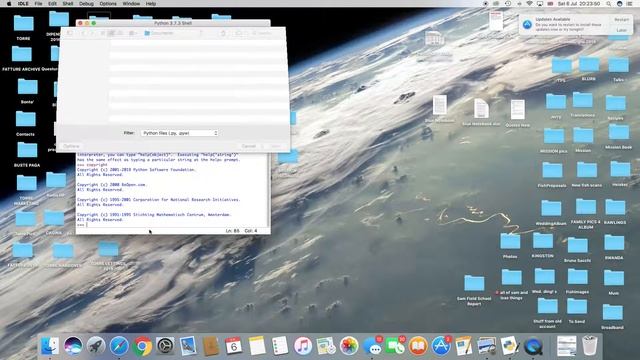
Task: Click the menu bar date and clock
Action: (579, 4)
